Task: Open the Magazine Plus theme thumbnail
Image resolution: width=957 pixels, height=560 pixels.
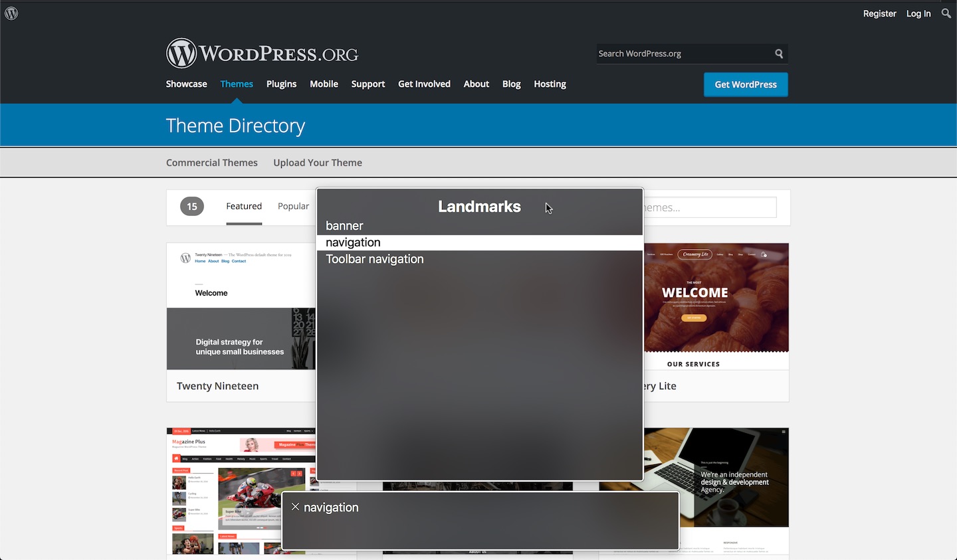Action: coord(241,491)
